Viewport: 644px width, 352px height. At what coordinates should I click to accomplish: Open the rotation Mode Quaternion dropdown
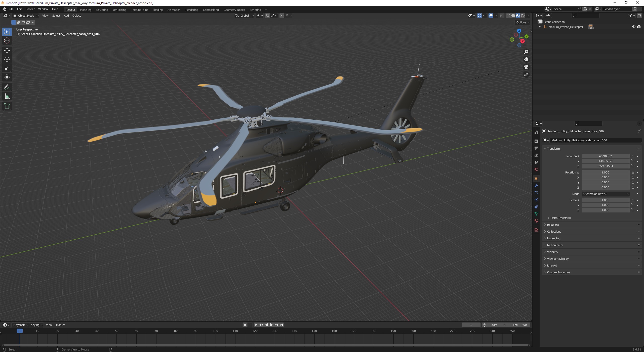click(x=606, y=194)
